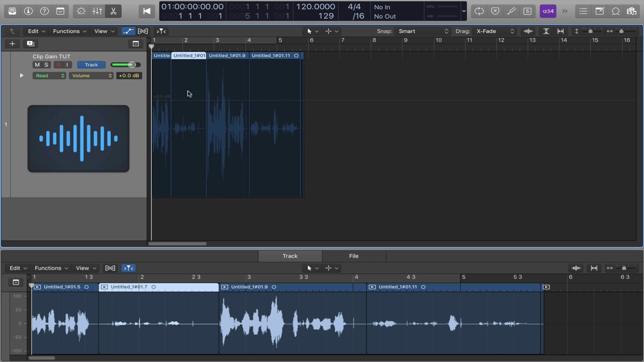Open the Tuner

pyautogui.click(x=511, y=11)
